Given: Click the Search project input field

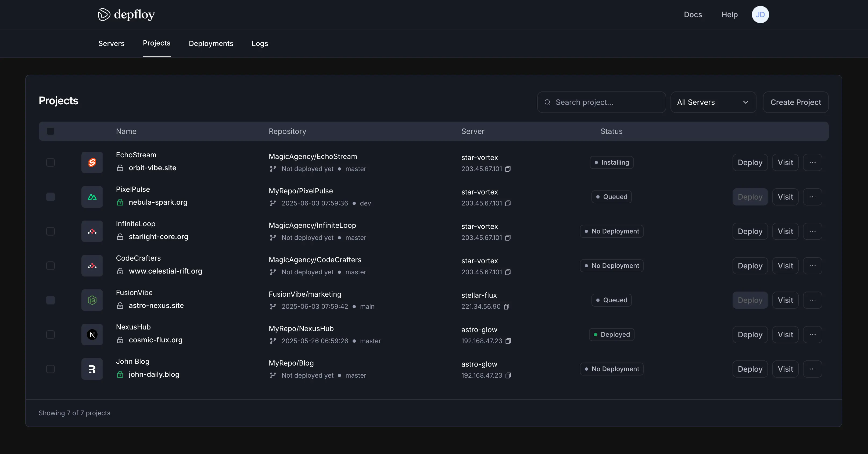Looking at the screenshot, I should [x=601, y=102].
